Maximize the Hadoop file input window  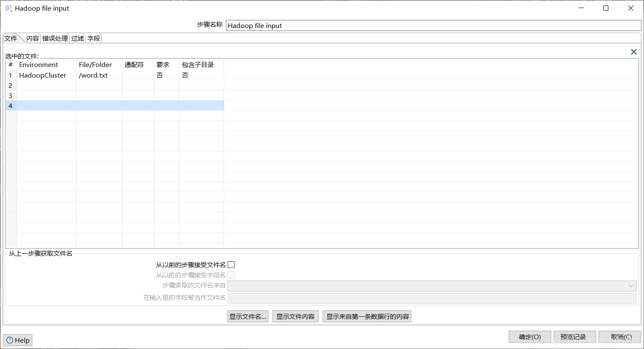[606, 8]
